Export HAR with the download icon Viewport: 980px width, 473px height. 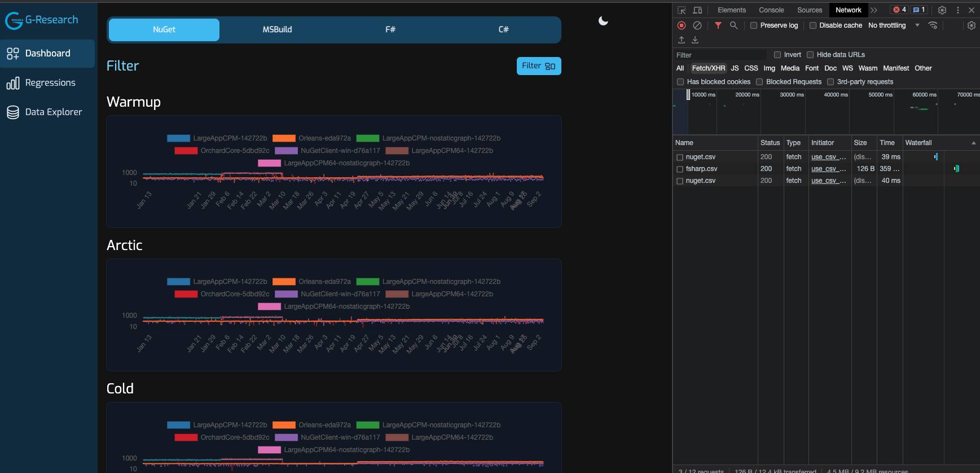(695, 40)
